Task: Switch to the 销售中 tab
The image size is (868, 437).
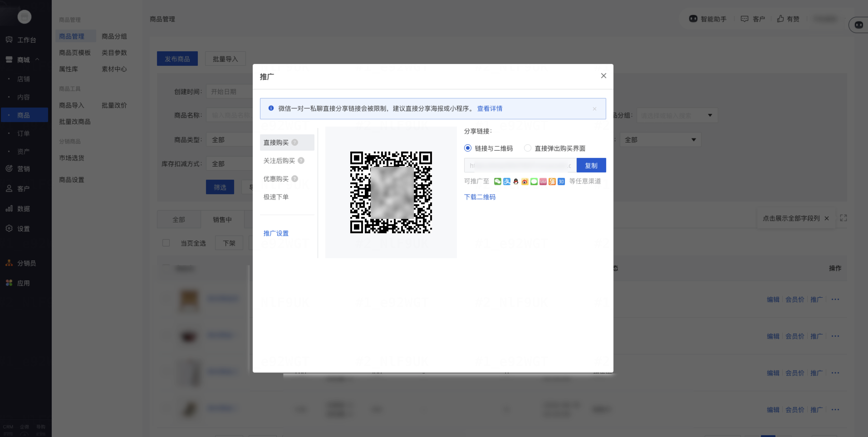Action: click(x=222, y=220)
